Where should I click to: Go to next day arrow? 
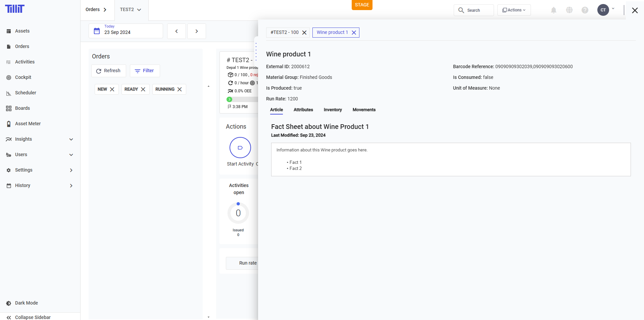197,31
